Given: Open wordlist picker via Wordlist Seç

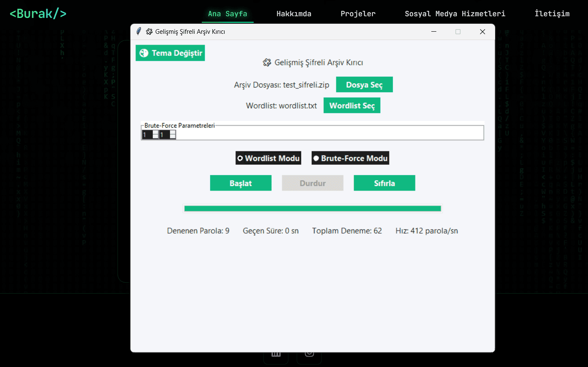Looking at the screenshot, I should pyautogui.click(x=352, y=106).
